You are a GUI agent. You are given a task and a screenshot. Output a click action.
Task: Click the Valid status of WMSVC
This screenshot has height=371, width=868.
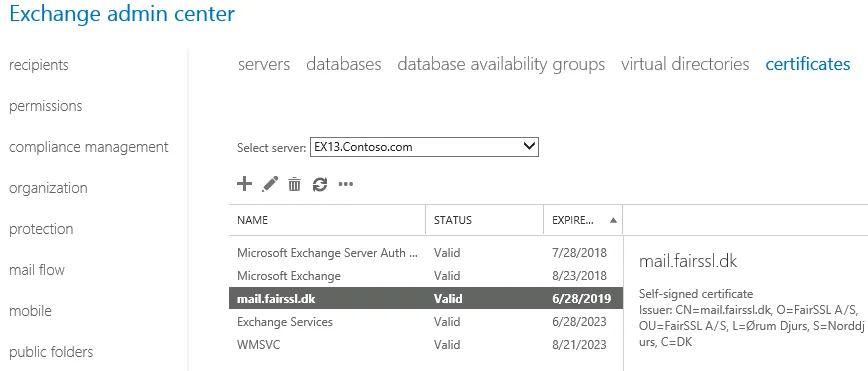tap(447, 344)
